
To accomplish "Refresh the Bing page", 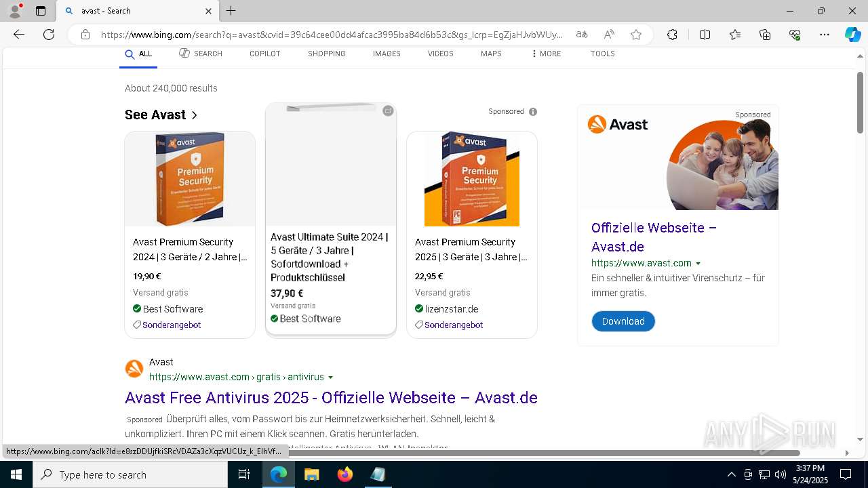I will coord(49,35).
